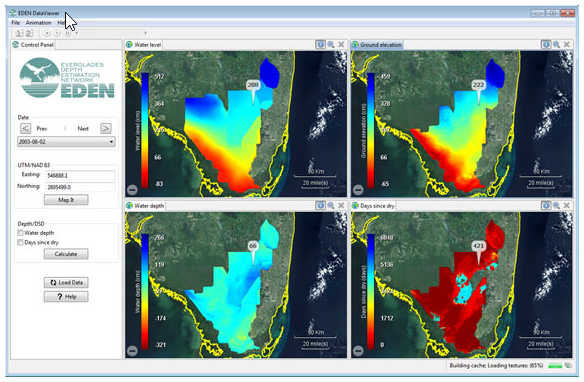Click the EDEN DataViewer title bar icon
Screen dimensions: 584x382
pyautogui.click(x=13, y=13)
